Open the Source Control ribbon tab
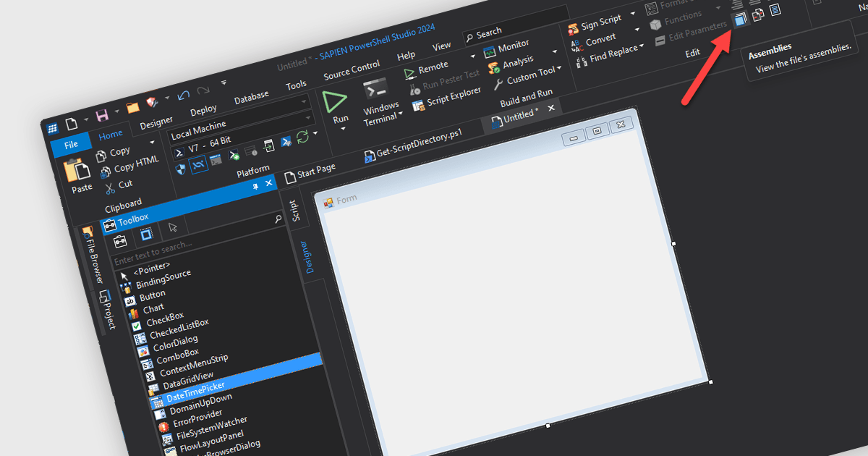 [x=352, y=71]
